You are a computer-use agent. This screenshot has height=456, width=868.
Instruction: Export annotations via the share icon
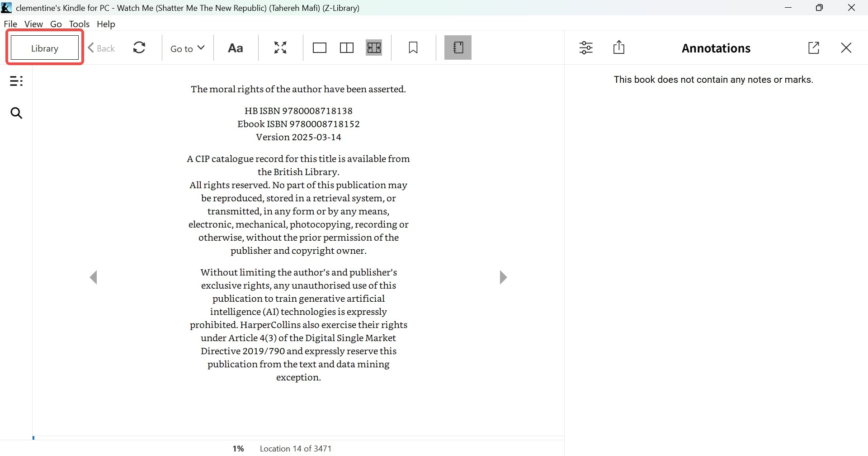619,47
